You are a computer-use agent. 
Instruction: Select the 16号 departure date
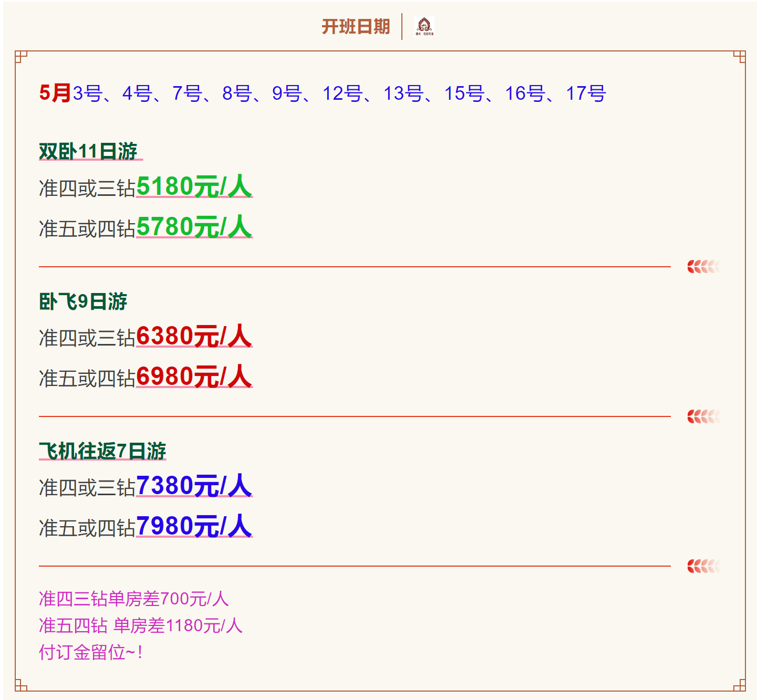525,93
